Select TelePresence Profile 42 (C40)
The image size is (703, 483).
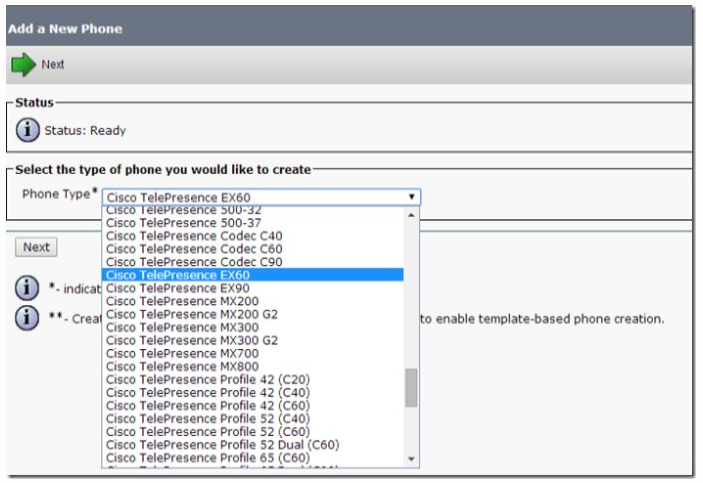click(x=253, y=392)
